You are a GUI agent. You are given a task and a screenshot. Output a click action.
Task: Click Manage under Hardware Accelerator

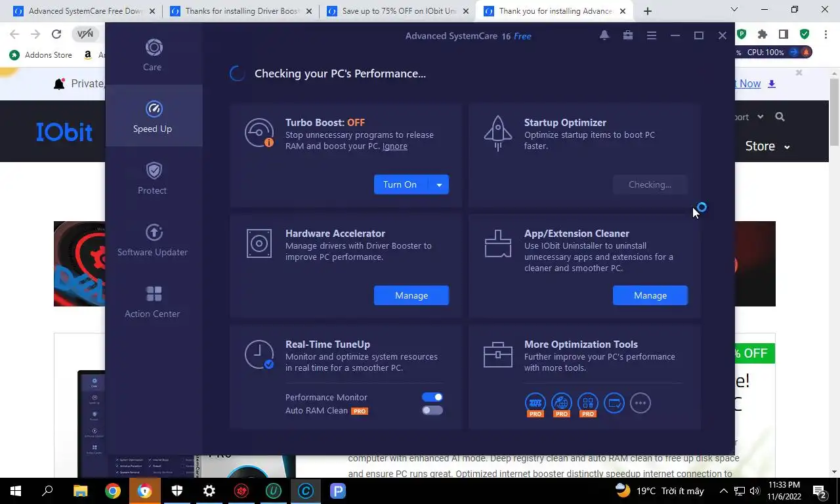tap(411, 295)
